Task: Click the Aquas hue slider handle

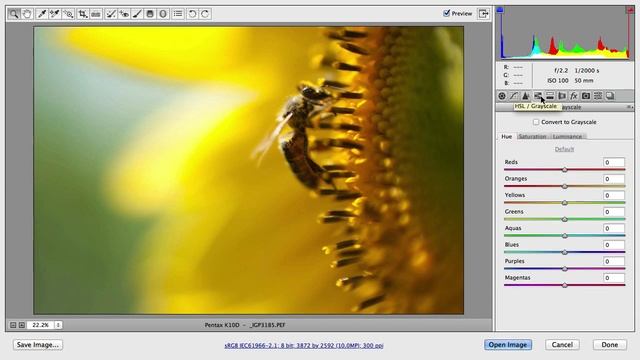Action: tap(565, 236)
